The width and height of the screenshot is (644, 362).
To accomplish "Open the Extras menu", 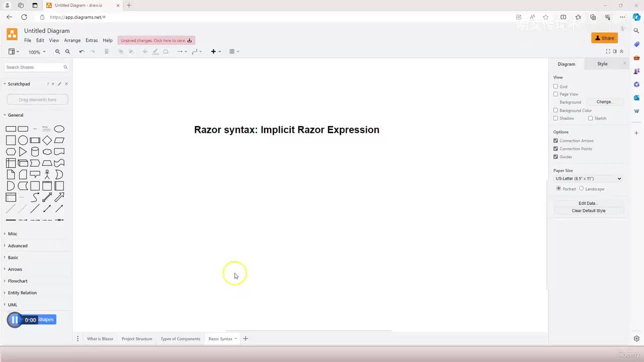I will click(x=92, y=40).
